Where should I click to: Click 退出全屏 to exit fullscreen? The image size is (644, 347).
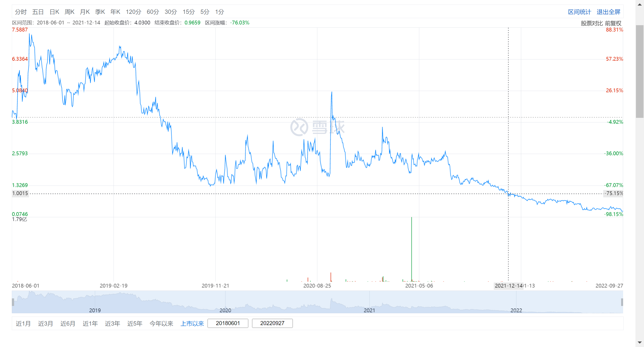pos(608,12)
